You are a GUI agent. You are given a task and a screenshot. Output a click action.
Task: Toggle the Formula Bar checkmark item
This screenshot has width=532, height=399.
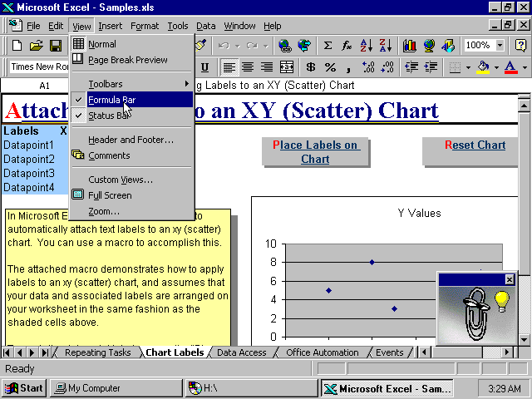point(111,100)
